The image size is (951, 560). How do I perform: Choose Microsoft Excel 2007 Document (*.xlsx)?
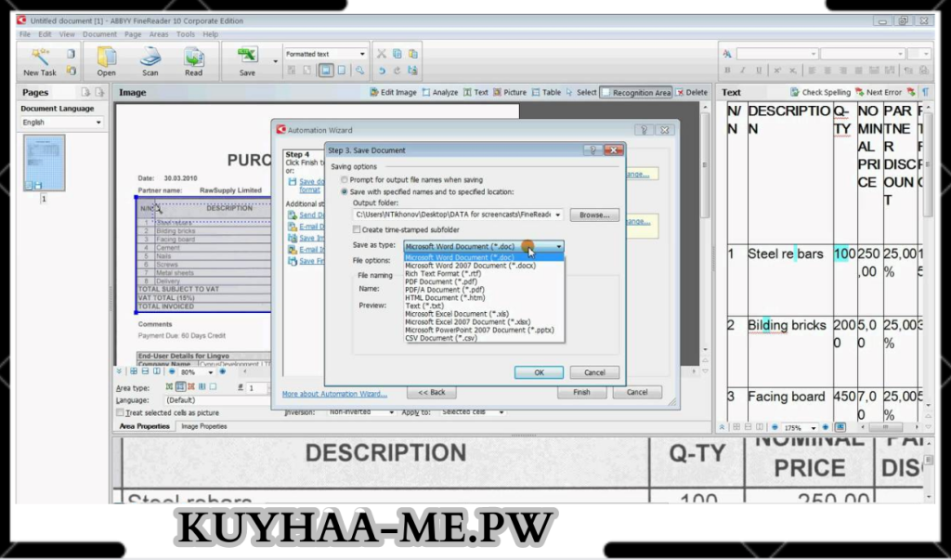tap(468, 322)
